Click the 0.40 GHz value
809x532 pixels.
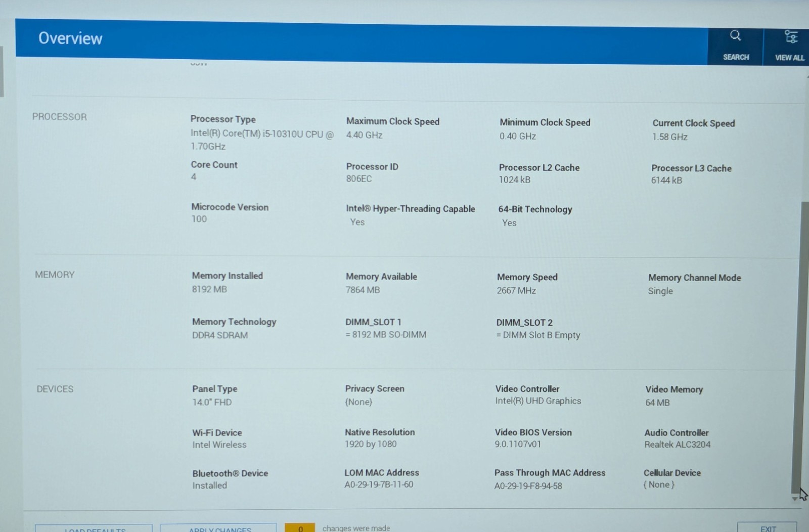coord(518,136)
